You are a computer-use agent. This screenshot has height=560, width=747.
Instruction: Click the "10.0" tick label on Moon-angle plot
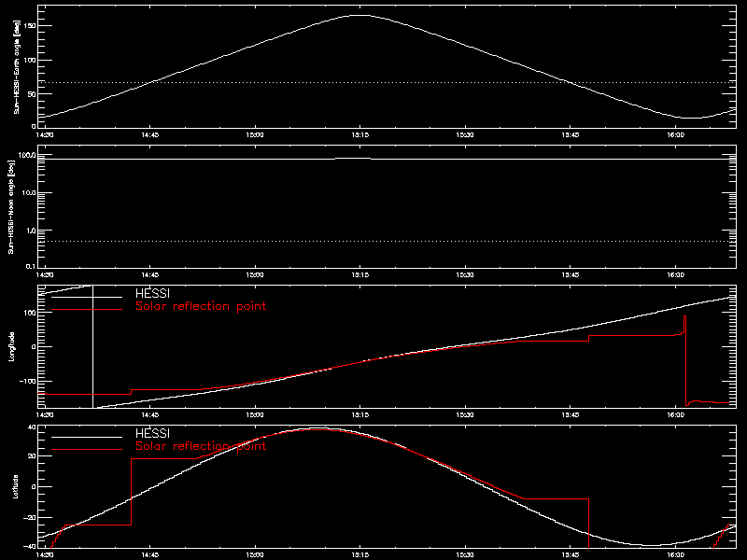click(x=29, y=193)
